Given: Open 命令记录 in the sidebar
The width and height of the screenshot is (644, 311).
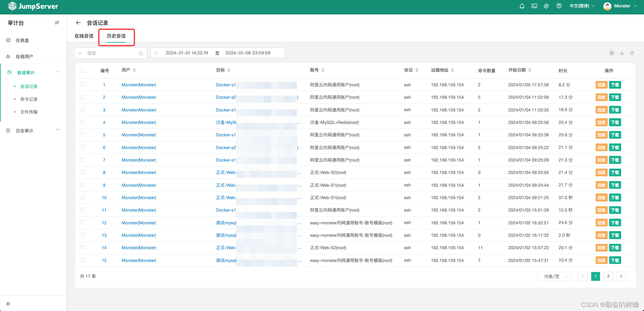Looking at the screenshot, I should point(29,99).
